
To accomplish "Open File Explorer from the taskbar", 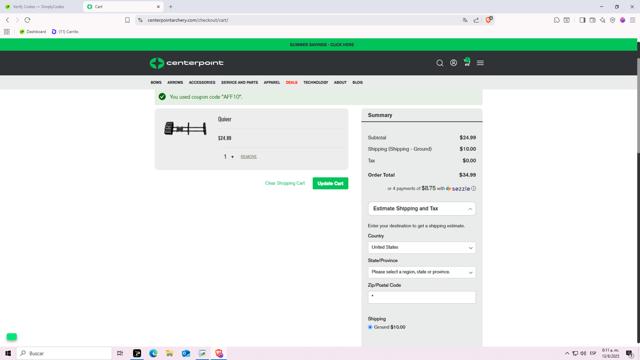I will (169, 353).
